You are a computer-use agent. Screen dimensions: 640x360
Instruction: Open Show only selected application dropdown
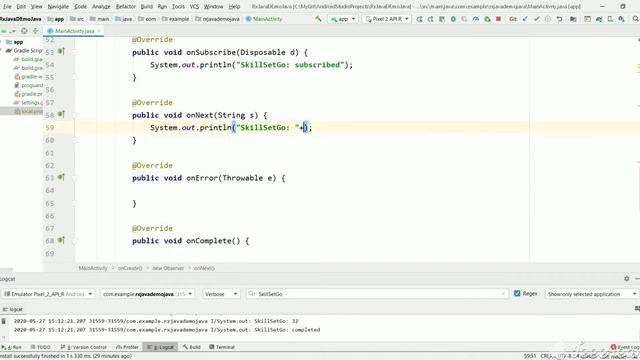coord(591,294)
